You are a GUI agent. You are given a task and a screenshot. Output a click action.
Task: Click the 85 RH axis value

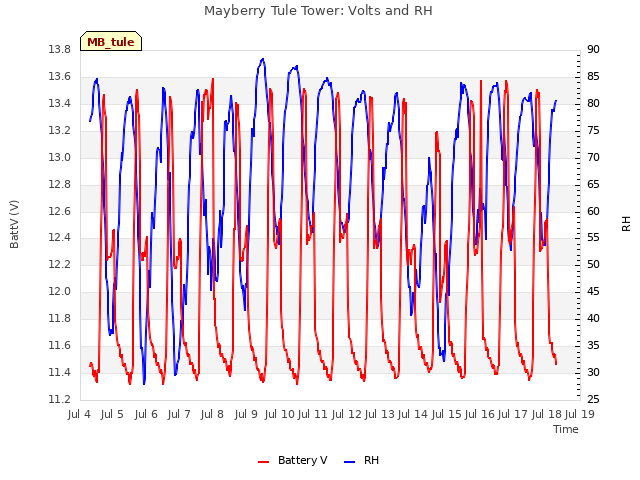pyautogui.click(x=593, y=77)
